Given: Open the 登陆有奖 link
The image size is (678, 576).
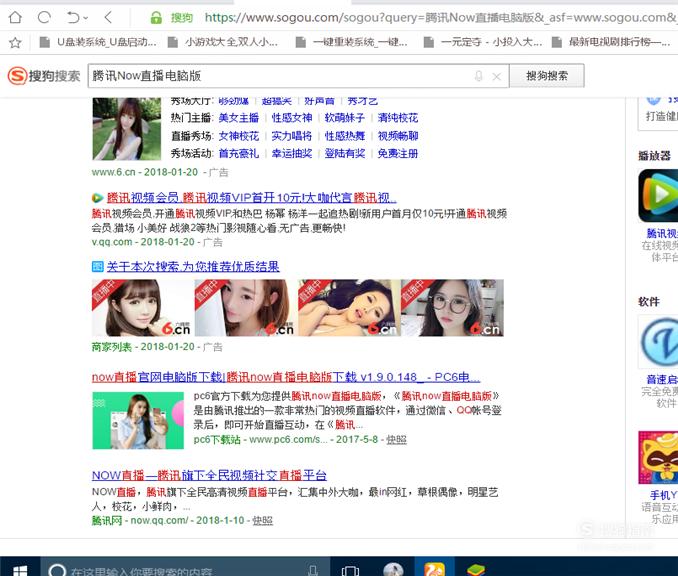Looking at the screenshot, I should [345, 154].
